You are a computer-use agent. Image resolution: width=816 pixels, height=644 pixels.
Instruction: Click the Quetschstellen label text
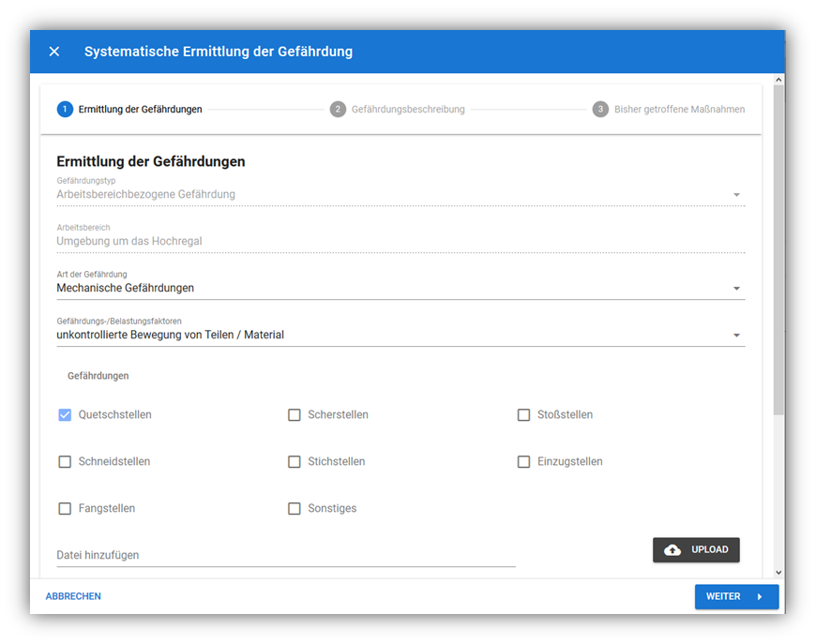[115, 414]
